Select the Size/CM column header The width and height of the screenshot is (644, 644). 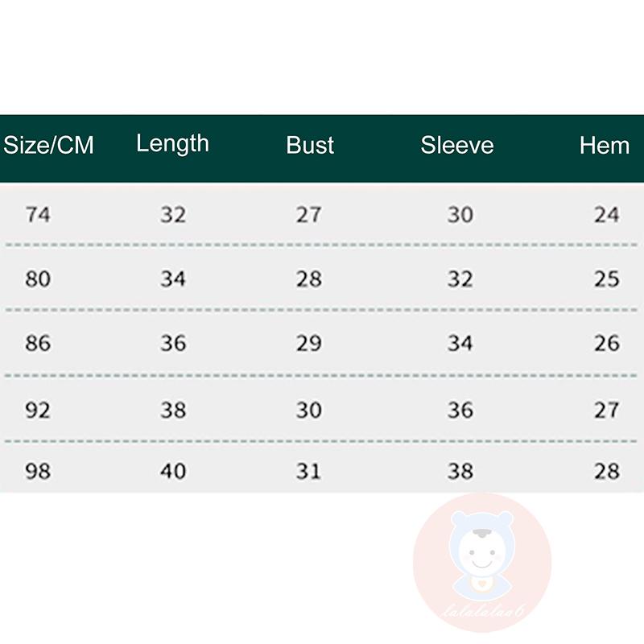pos(48,146)
